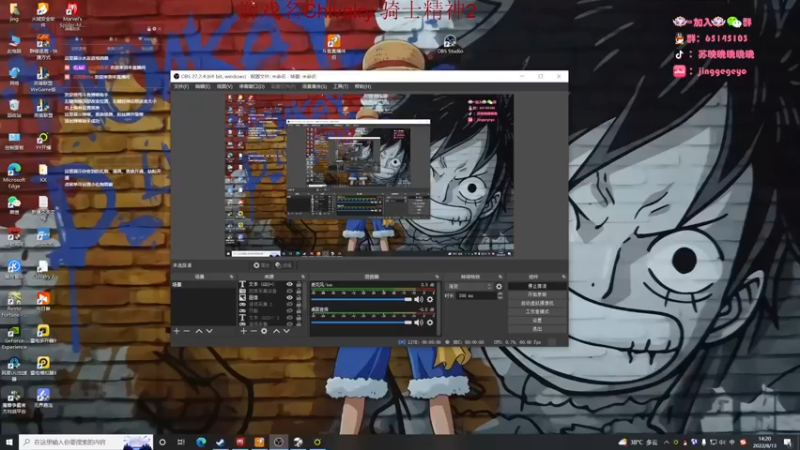
Task: Toggle visibility of 文本 (GDI+) 3 source
Action: (289, 317)
